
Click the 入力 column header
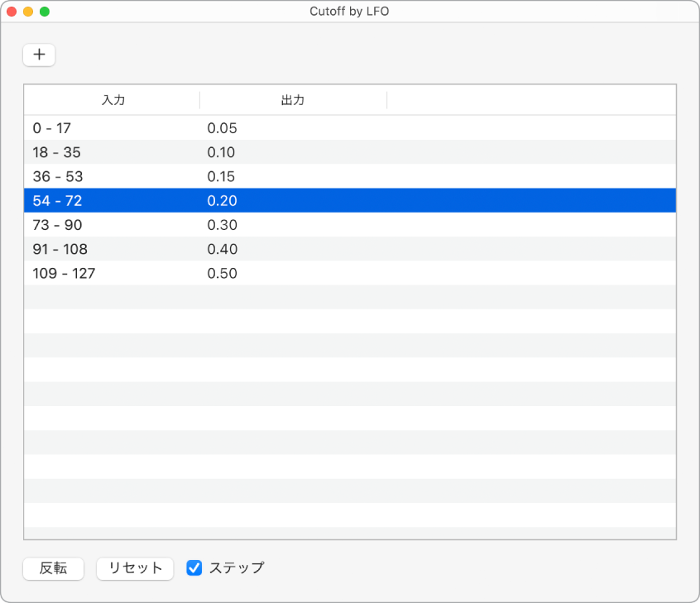point(113,100)
